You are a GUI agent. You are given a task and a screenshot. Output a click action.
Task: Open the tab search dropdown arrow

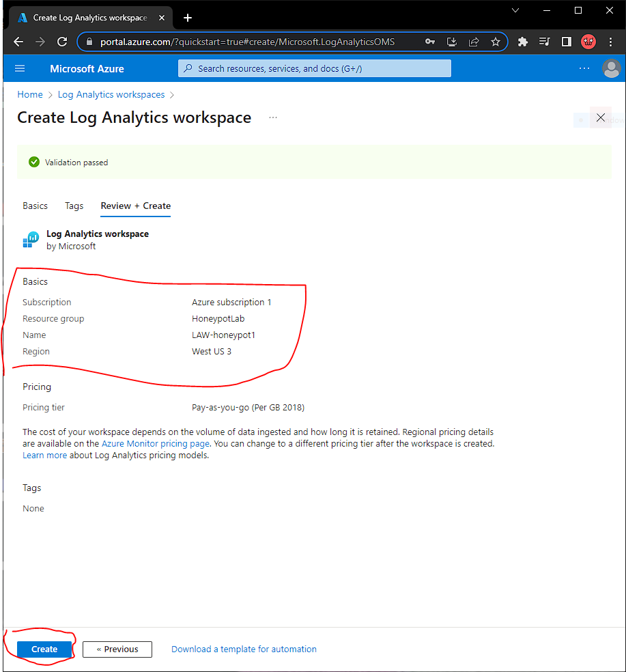[x=515, y=10]
